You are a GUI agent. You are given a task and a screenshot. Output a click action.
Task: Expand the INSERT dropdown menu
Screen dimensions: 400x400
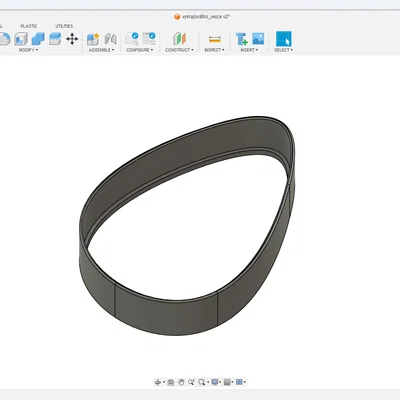(249, 50)
